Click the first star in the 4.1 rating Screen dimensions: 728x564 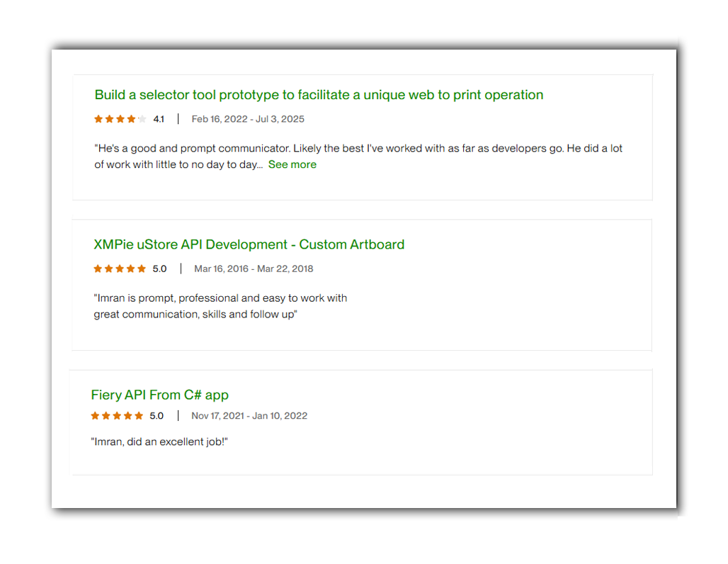point(98,119)
